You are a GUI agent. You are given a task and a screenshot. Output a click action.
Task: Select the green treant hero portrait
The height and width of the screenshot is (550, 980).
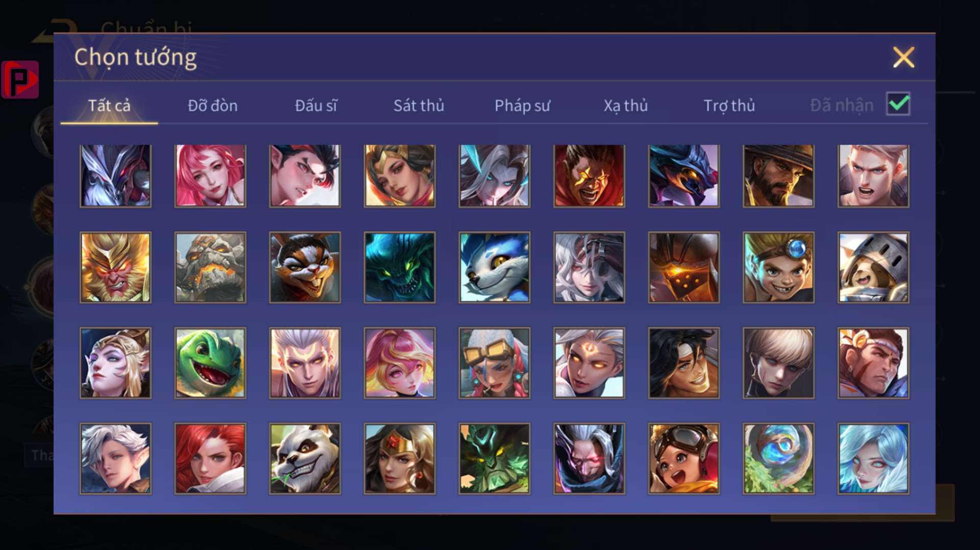pos(494,458)
